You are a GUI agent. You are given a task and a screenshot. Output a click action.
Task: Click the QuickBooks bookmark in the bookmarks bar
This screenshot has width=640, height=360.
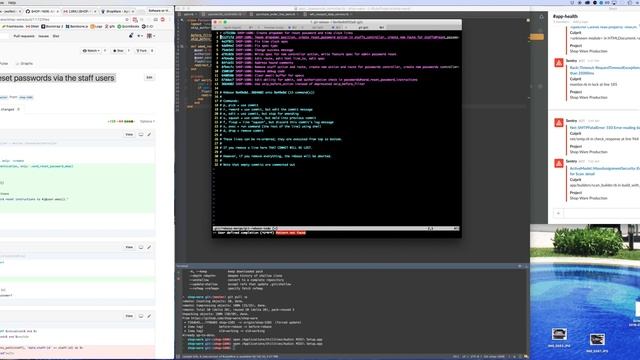(x=128, y=26)
